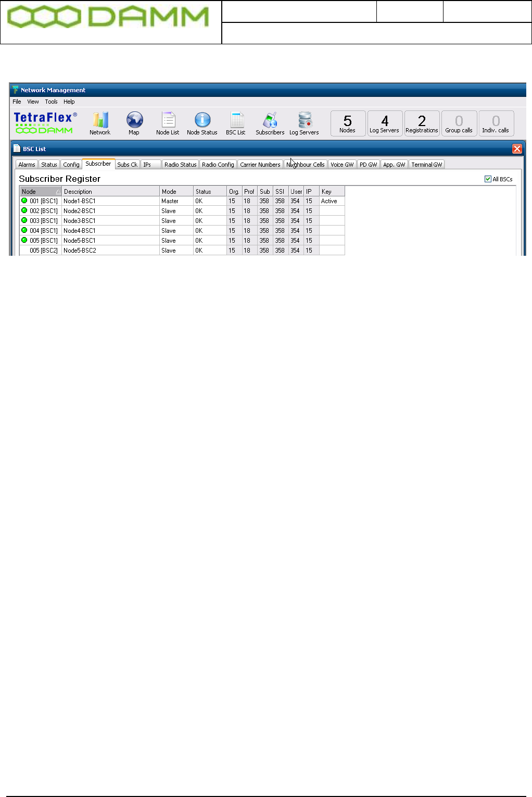Open the BSC List toolbar icon

pos(236,123)
